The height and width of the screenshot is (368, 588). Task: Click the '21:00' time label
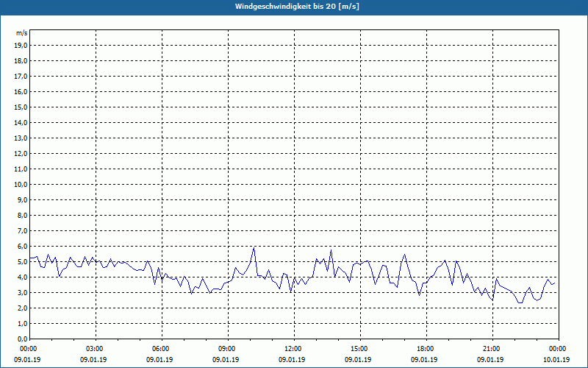(x=492, y=349)
